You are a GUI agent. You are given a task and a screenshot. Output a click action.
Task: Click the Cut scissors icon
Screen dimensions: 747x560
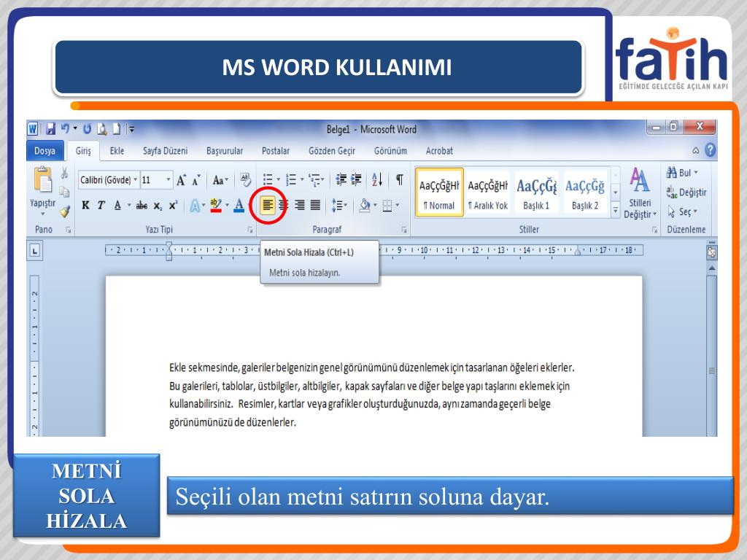coord(64,172)
